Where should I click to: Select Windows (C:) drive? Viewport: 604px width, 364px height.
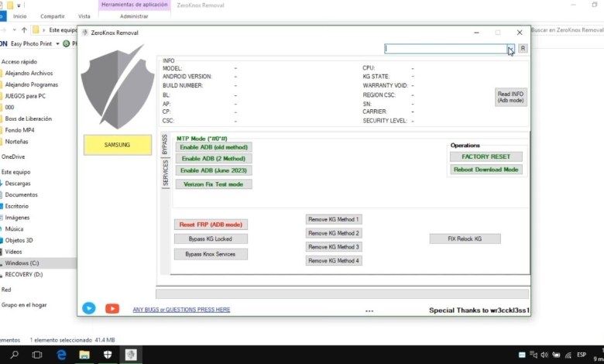(x=22, y=263)
